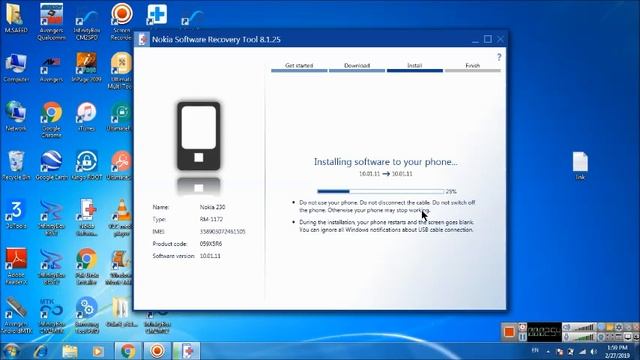Click EN language indicator in tray

tap(535, 351)
